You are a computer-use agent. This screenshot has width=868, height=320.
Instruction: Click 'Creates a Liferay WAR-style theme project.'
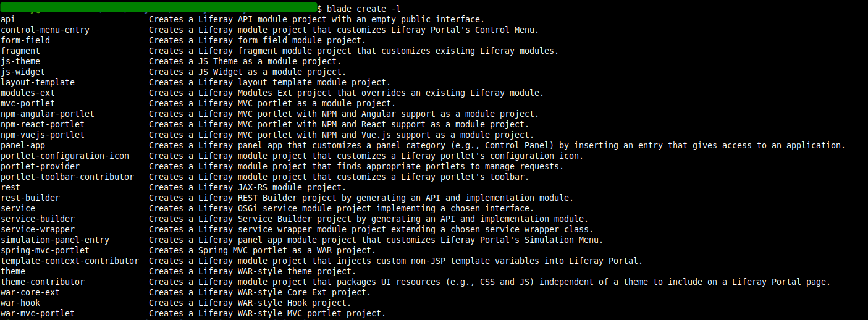click(x=253, y=271)
